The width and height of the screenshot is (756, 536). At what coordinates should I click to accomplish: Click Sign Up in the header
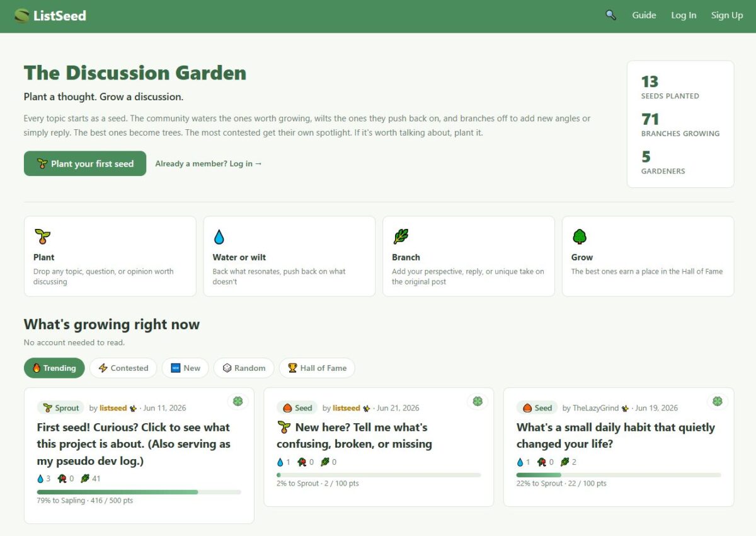click(x=727, y=15)
